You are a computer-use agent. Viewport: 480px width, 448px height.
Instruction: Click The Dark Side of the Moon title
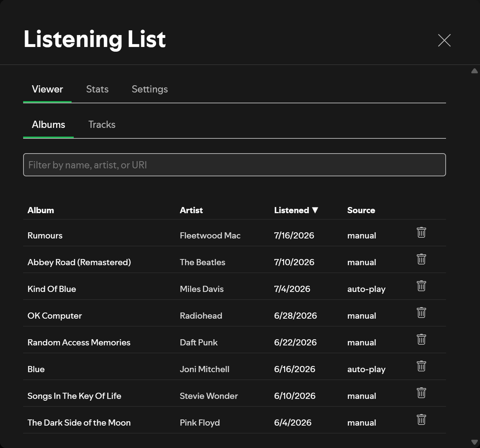pyautogui.click(x=79, y=423)
